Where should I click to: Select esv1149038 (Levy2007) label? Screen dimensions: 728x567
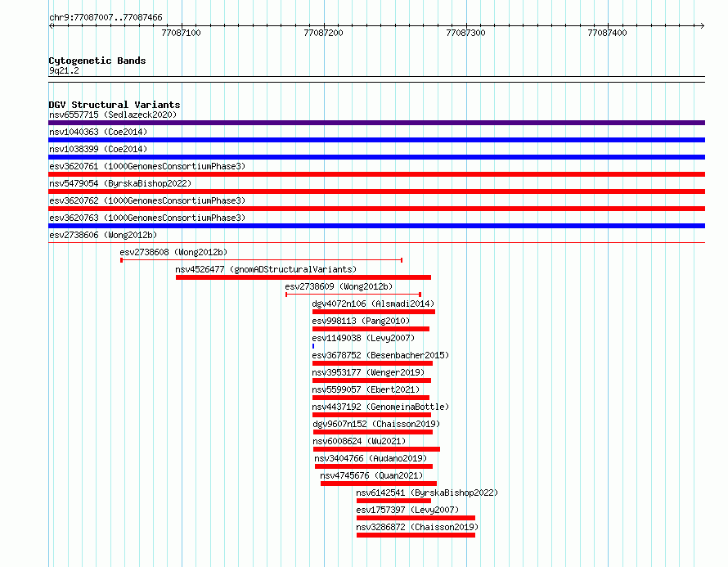pyautogui.click(x=363, y=338)
